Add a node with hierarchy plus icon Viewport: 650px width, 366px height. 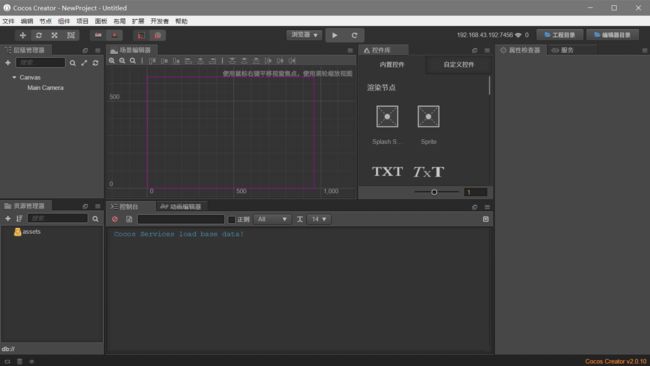coord(8,63)
